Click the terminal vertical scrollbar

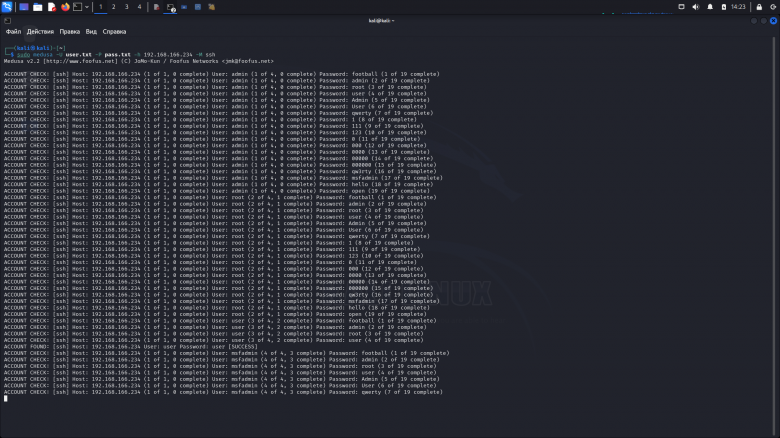774,236
